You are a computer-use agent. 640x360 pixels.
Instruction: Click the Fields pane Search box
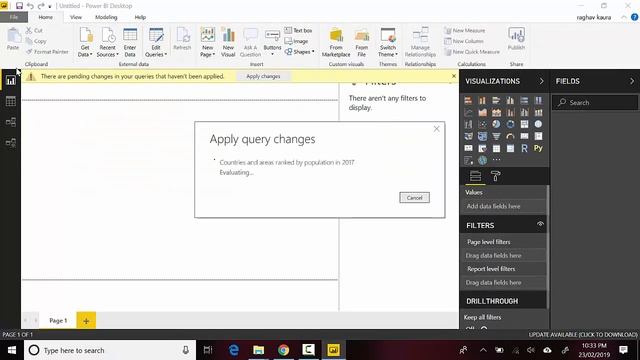[x=595, y=102]
